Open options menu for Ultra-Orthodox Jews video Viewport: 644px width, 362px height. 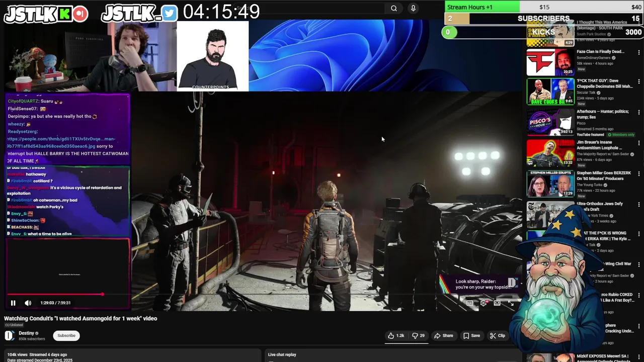[639, 204]
